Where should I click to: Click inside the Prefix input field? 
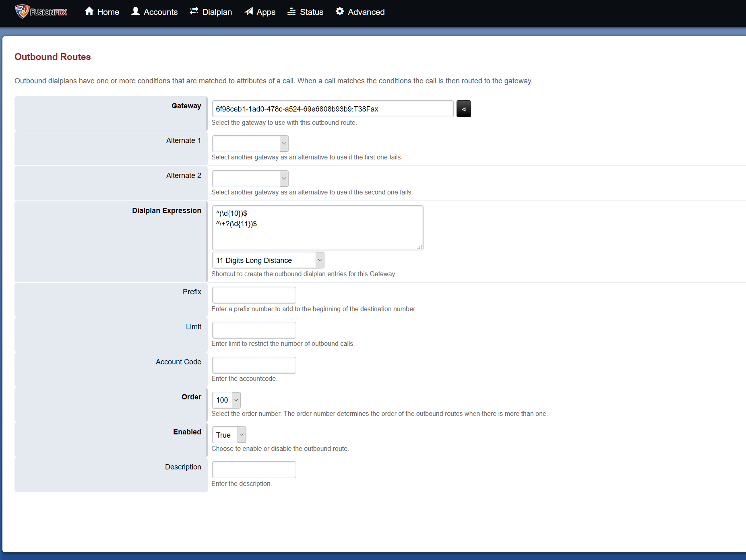click(x=254, y=295)
